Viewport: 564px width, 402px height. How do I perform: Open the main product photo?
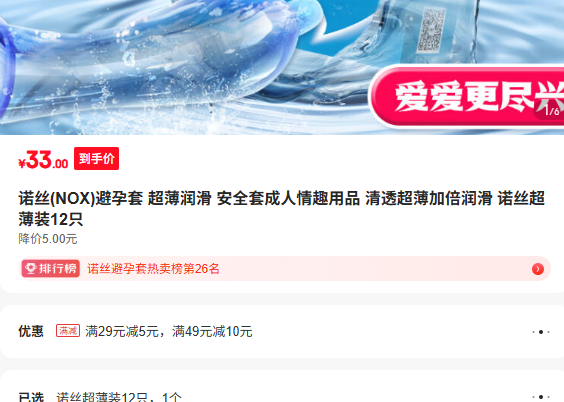(x=282, y=67)
